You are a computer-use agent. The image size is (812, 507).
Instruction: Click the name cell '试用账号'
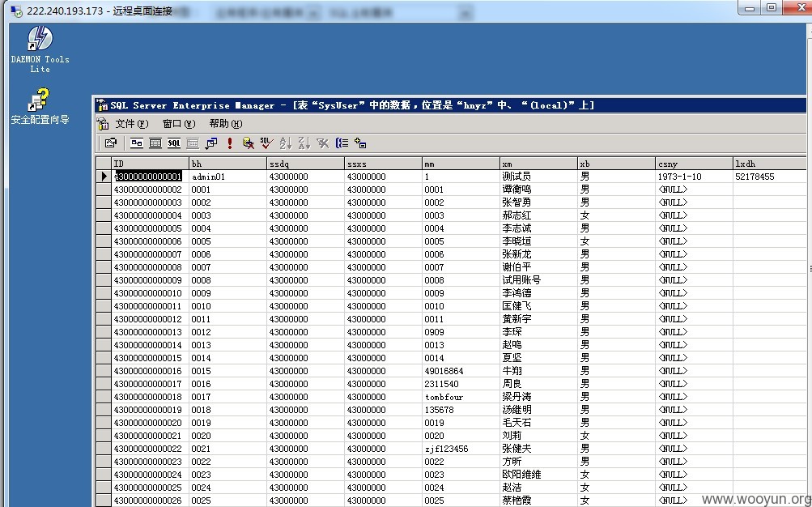pos(538,280)
